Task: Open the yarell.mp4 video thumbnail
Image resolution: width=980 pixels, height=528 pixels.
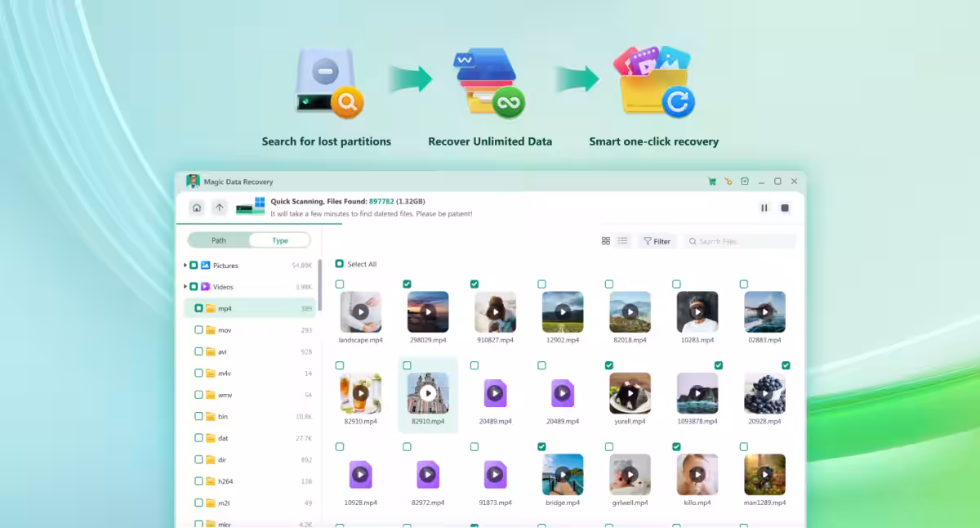Action: pyautogui.click(x=630, y=393)
